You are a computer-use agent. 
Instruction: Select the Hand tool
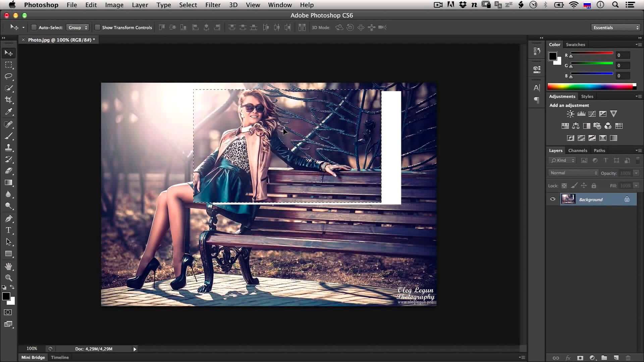pyautogui.click(x=8, y=266)
